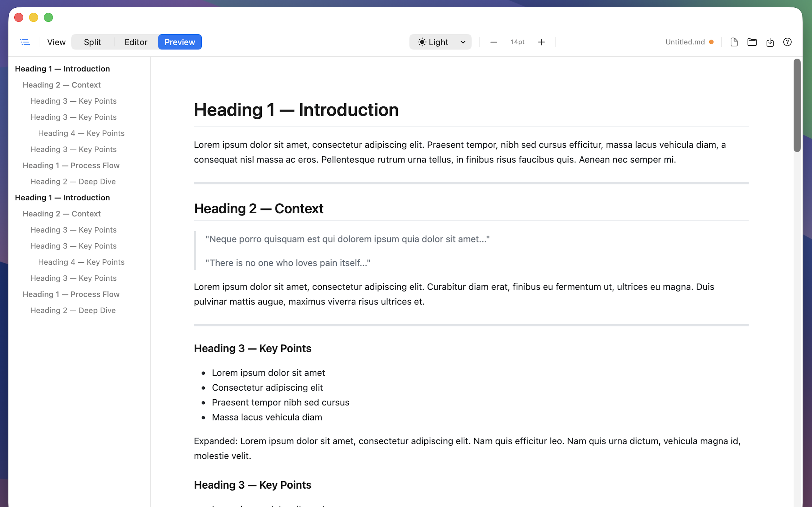The width and height of the screenshot is (812, 507).
Task: Open help with the question mark icon
Action: pyautogui.click(x=788, y=42)
